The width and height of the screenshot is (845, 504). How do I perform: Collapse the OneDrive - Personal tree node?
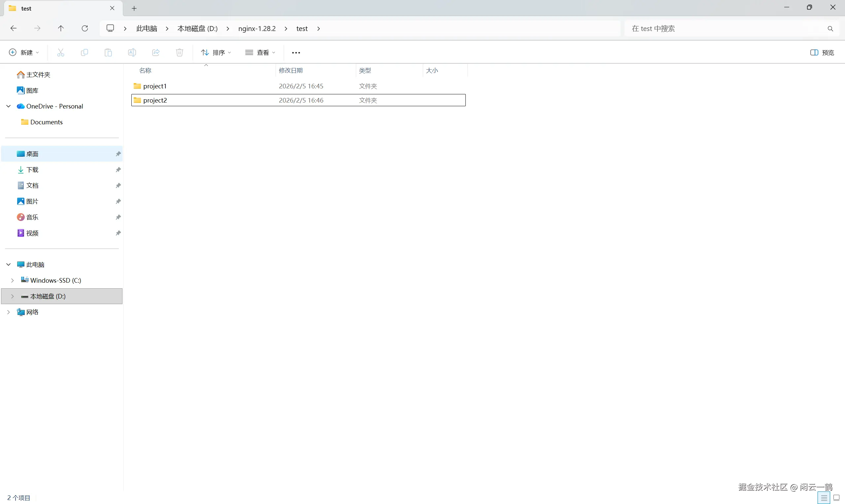pyautogui.click(x=9, y=106)
